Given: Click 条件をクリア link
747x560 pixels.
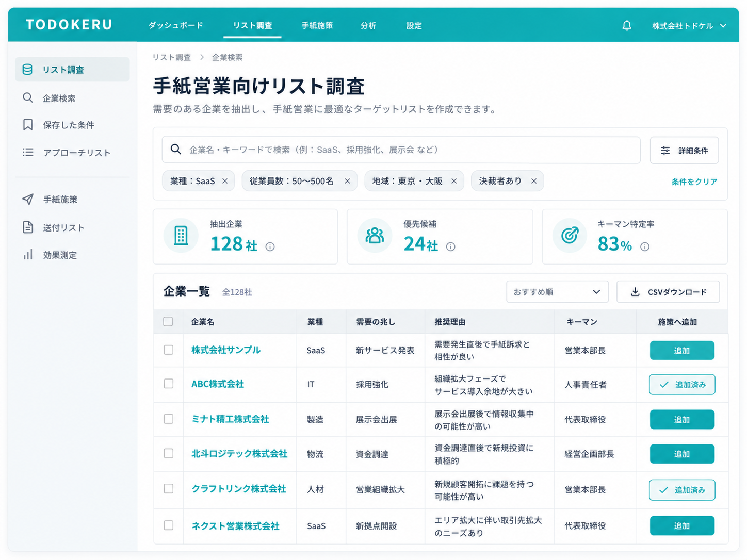Looking at the screenshot, I should [x=694, y=182].
